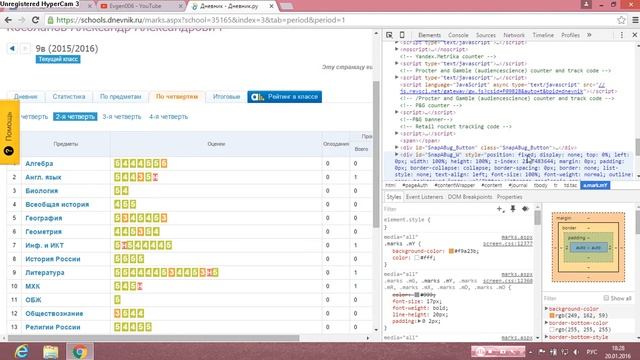Open Chrome's main menu icon

click(x=635, y=20)
